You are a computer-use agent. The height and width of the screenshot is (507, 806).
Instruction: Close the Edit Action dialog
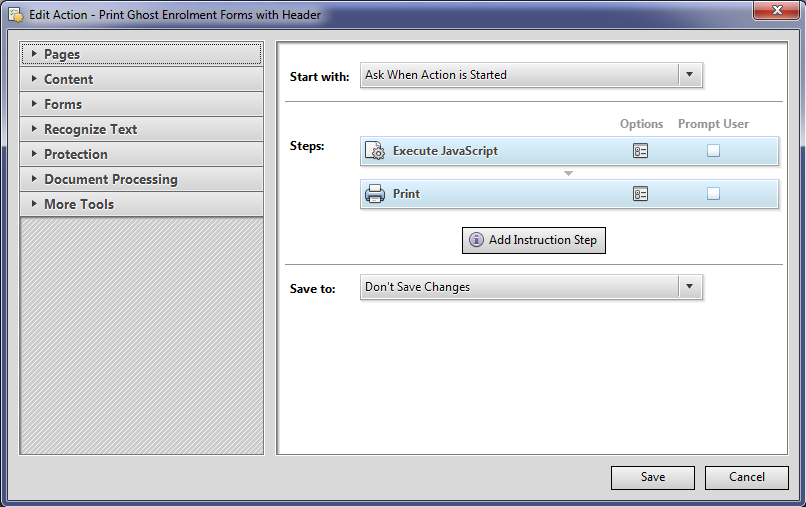(x=777, y=10)
